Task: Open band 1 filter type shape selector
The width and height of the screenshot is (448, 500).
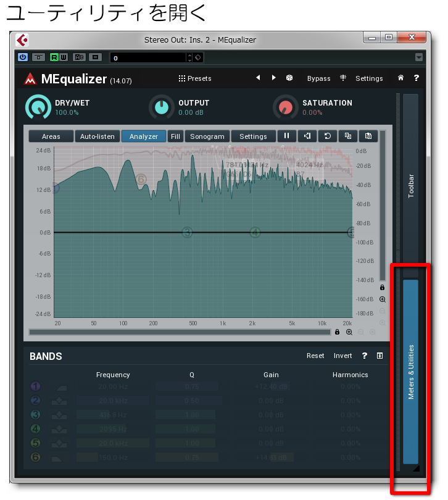Action: pos(60,387)
